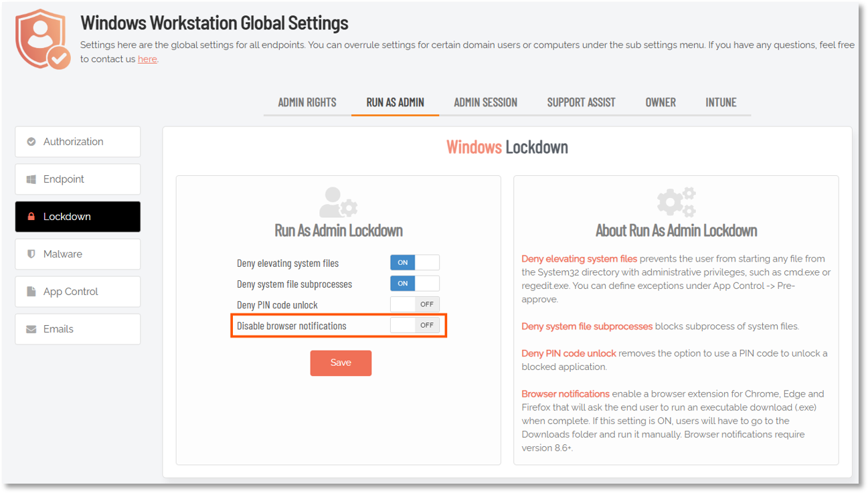Switch to the ADMIN RIGHTS tab
This screenshot has height=493, width=868.
point(307,102)
